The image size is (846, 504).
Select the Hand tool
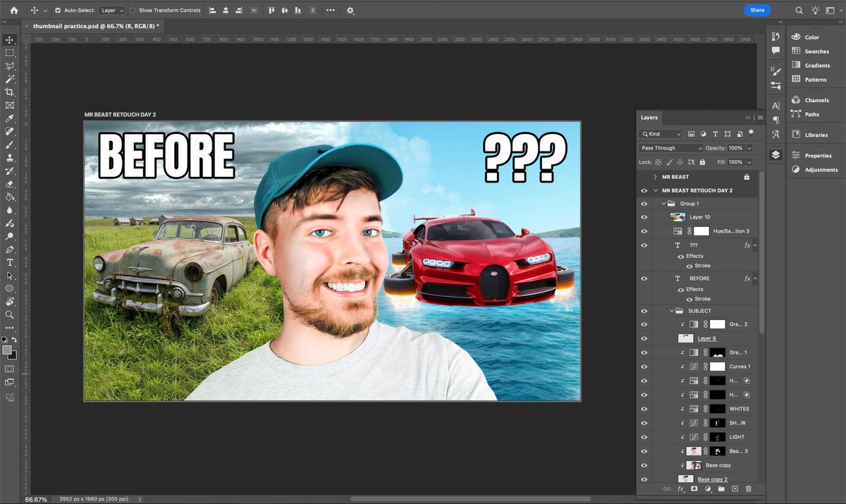(10, 302)
